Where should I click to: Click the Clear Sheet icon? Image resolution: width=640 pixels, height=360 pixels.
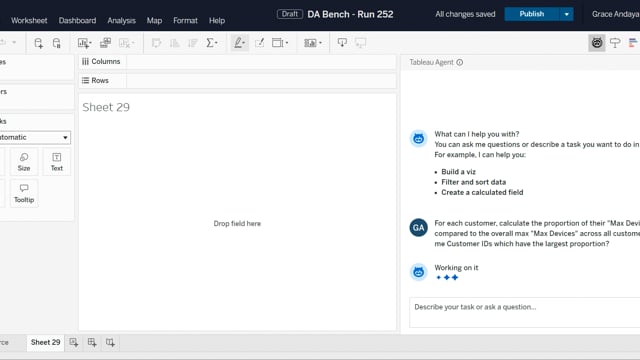(124, 43)
